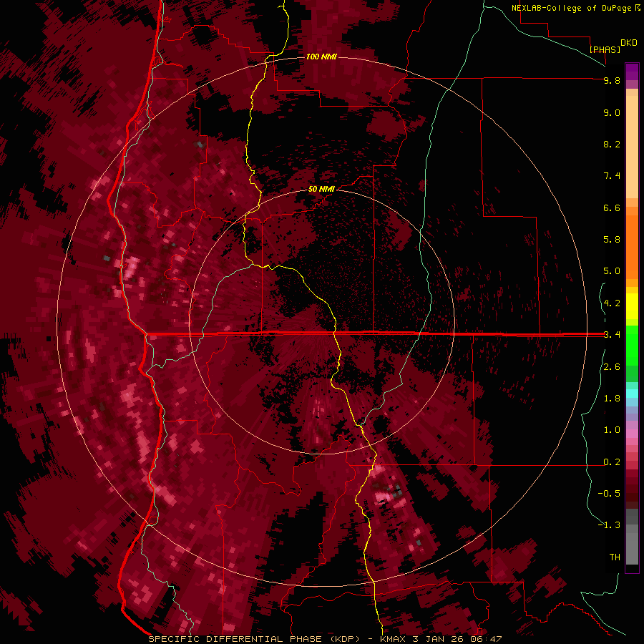
Task: Click the 4.2 value on color scale
Action: [x=612, y=303]
